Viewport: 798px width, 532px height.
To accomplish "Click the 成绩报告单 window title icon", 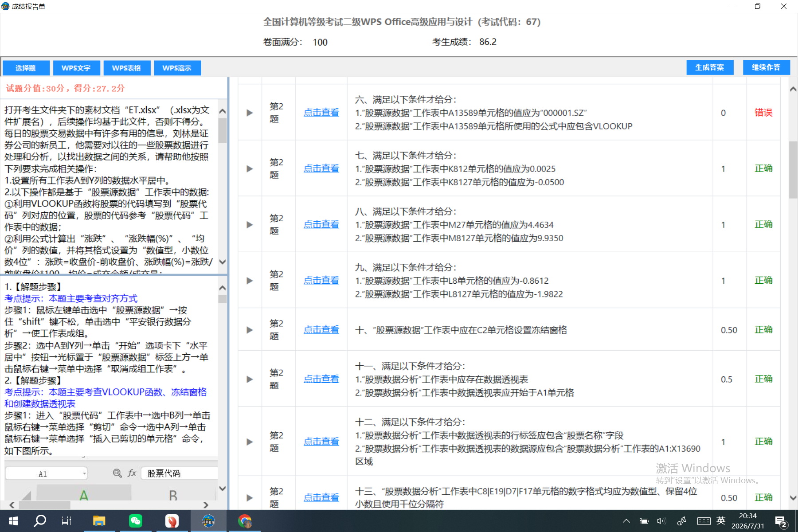I will [5, 6].
